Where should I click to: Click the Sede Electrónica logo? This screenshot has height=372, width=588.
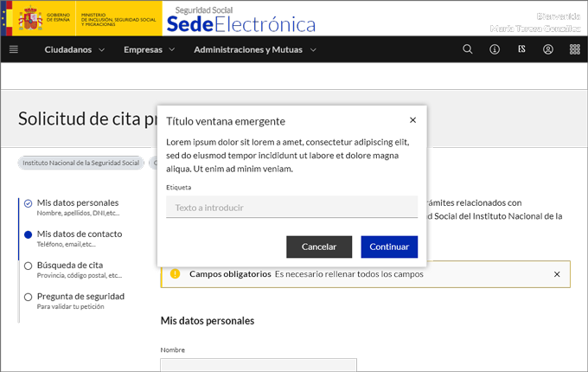click(240, 19)
